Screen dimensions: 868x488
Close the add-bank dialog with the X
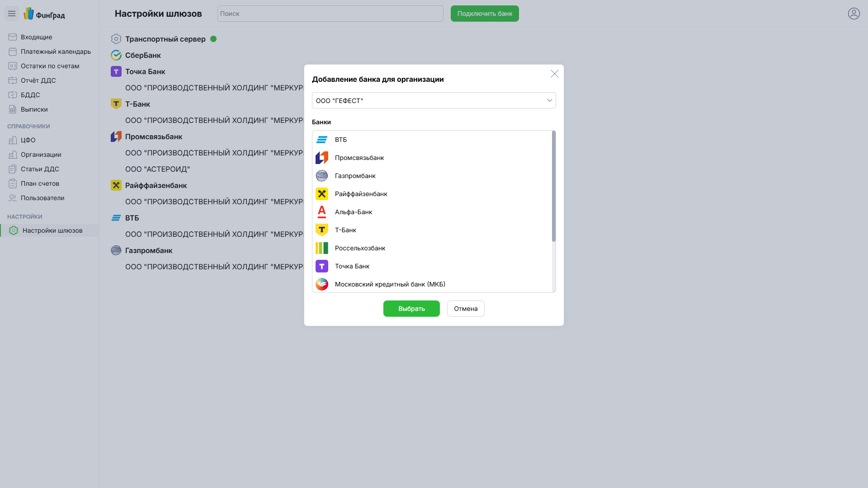(554, 74)
